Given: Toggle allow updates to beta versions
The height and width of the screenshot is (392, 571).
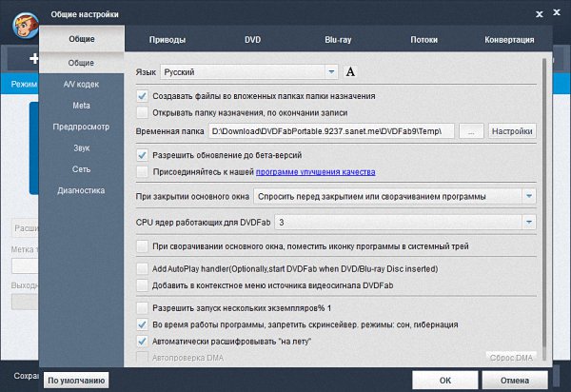Looking at the screenshot, I should tap(142, 155).
